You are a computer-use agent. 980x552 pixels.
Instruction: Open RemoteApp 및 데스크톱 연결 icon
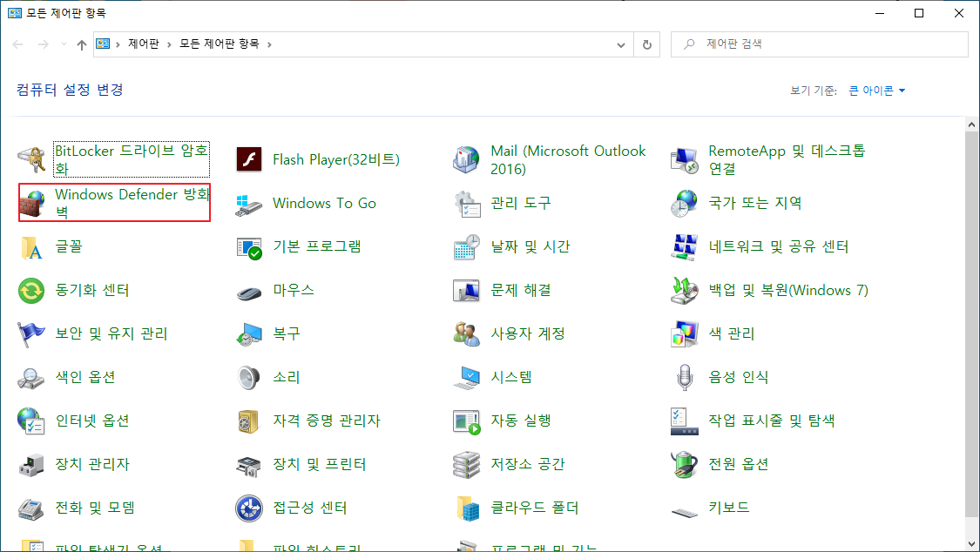click(685, 160)
